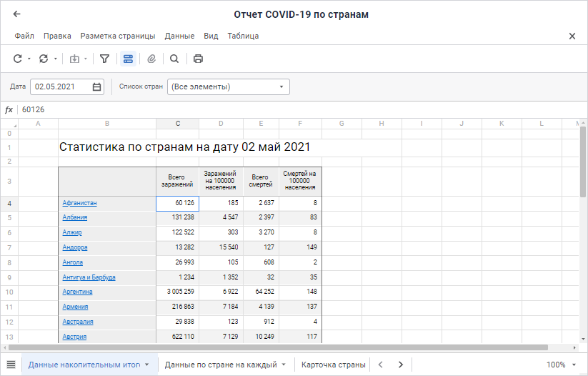588x376 pixels.
Task: Open the Данные menu
Action: 179,36
